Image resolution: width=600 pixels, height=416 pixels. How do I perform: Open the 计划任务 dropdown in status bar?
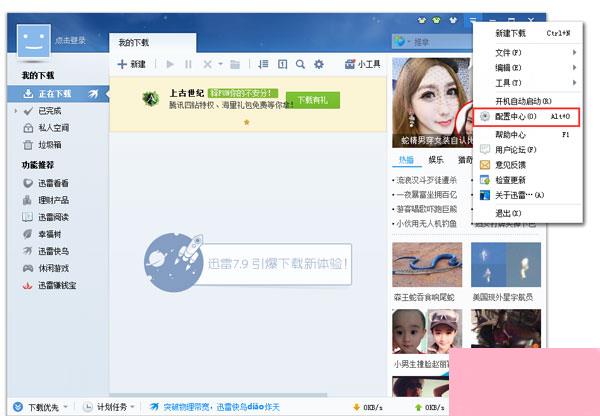pyautogui.click(x=109, y=407)
